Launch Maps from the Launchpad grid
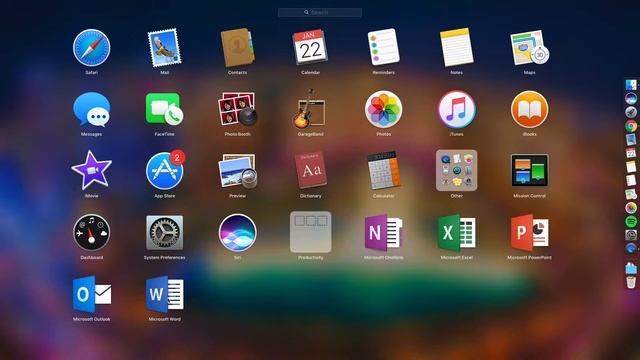The image size is (640, 360). point(529,48)
